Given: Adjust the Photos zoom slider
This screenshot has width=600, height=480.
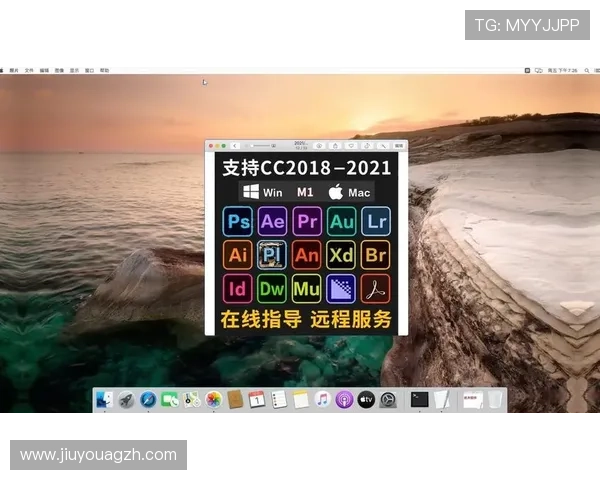Looking at the screenshot, I should tap(260, 146).
